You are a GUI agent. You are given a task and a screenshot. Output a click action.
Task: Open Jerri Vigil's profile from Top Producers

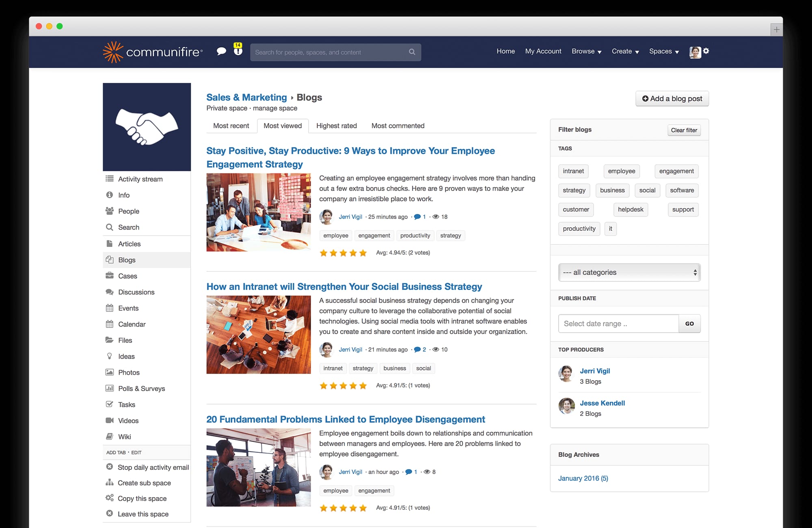tap(594, 371)
